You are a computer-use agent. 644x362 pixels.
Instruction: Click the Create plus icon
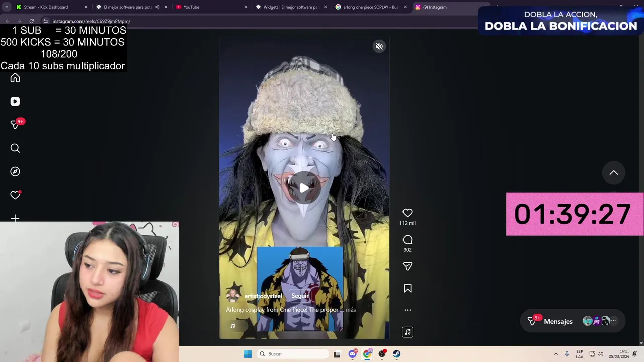tap(15, 218)
